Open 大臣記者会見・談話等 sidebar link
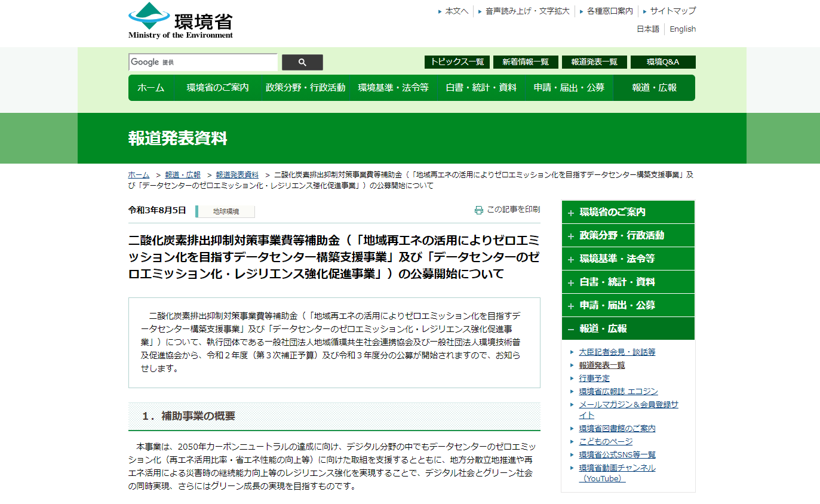The image size is (820, 504). point(617,352)
